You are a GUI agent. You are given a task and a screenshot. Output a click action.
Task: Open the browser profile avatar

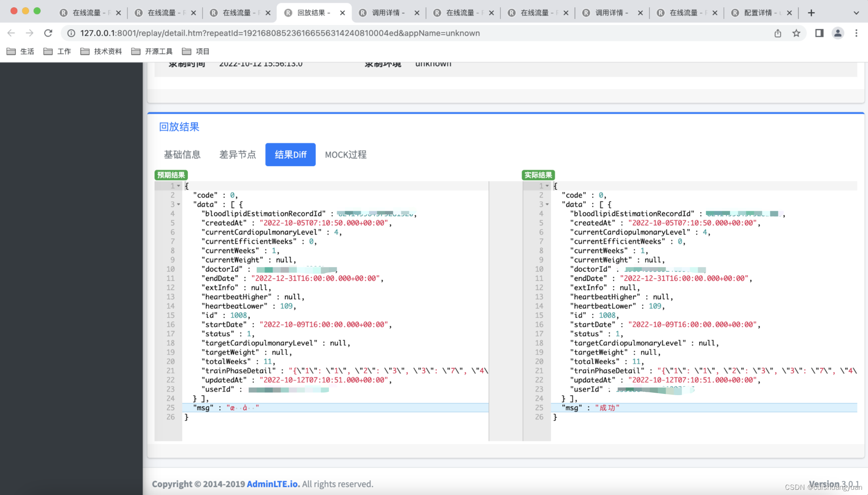(x=838, y=33)
